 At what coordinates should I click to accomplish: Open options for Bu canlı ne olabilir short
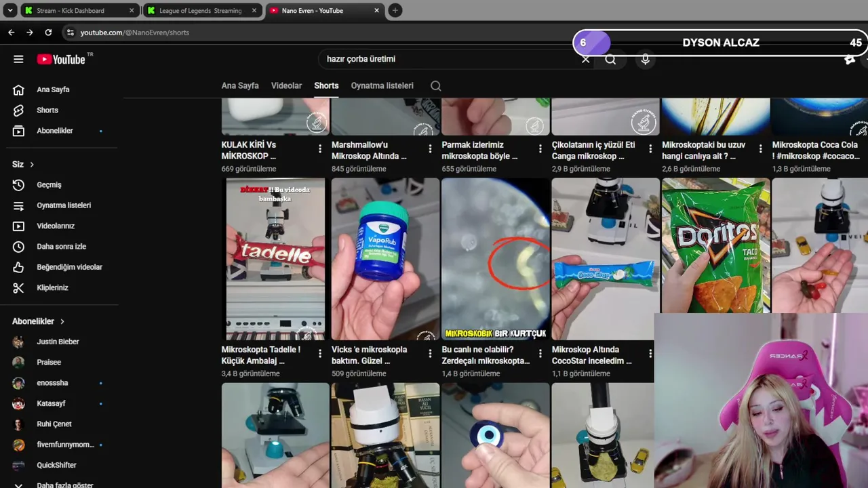pyautogui.click(x=540, y=353)
